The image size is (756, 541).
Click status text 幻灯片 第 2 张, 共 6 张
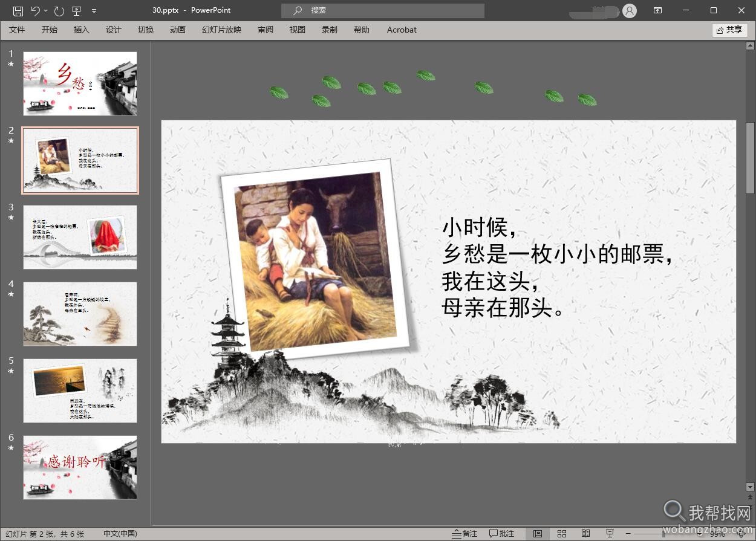pos(45,534)
